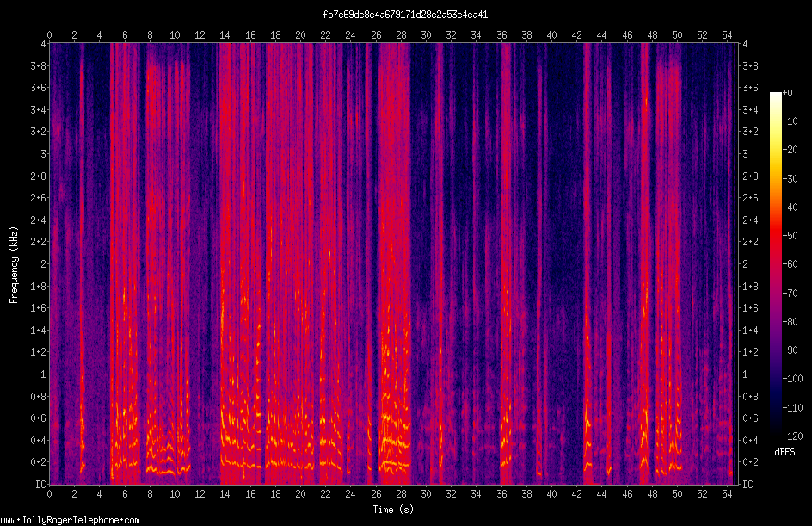Click the title fb7e69dc8e4a679171d28c2a53e4ea41
This screenshot has height=526, width=812.
pyautogui.click(x=405, y=15)
